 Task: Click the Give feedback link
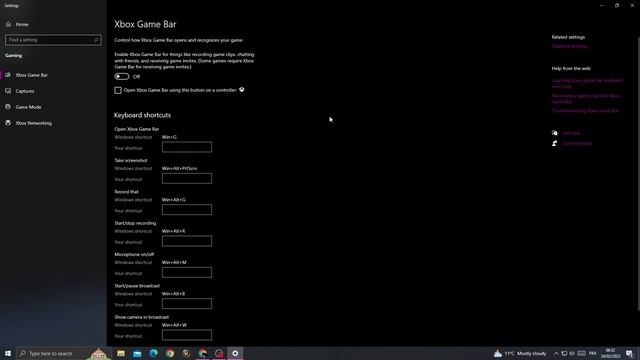(577, 144)
